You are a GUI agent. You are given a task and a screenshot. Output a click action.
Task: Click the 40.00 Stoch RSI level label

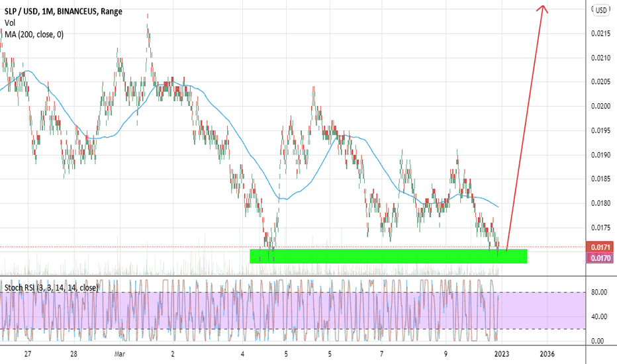pos(598,317)
